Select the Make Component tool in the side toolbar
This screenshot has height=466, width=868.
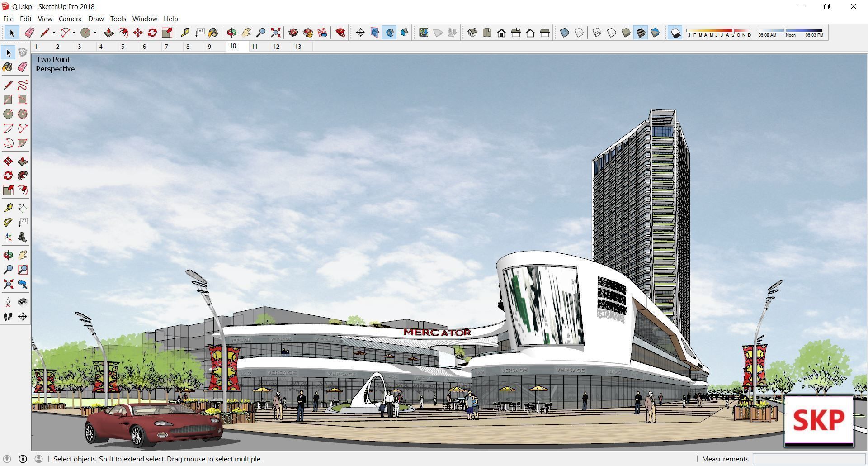click(23, 53)
